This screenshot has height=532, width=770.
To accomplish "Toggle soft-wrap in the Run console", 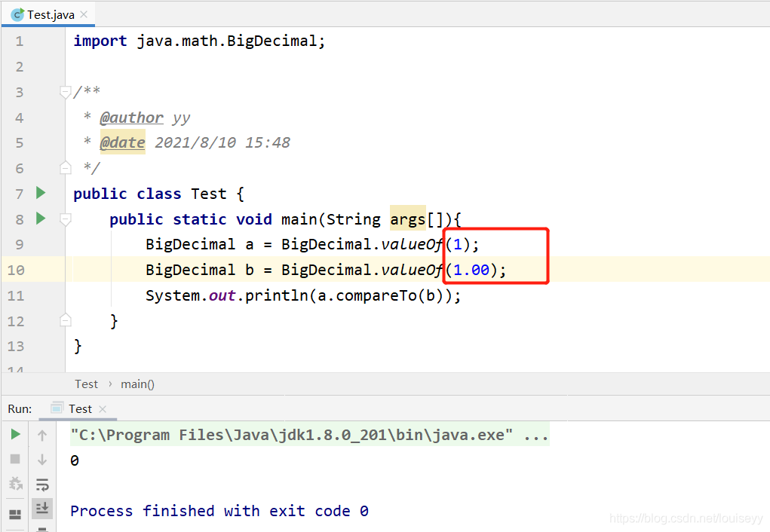I will (x=42, y=485).
